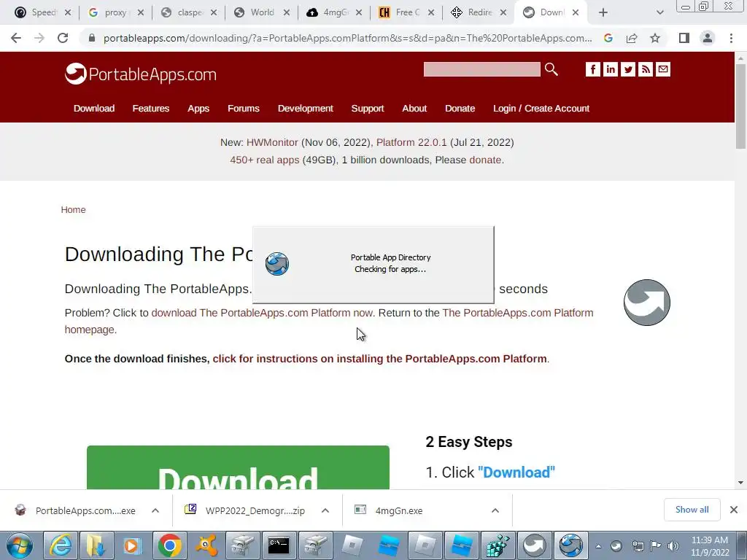
Task: Open the Development menu item
Action: pos(306,109)
